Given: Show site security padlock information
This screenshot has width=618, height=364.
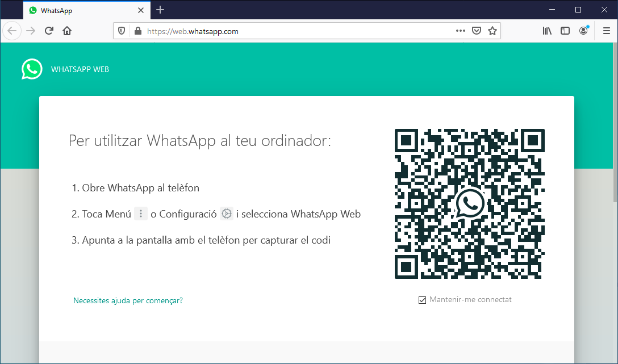Looking at the screenshot, I should pyautogui.click(x=137, y=31).
